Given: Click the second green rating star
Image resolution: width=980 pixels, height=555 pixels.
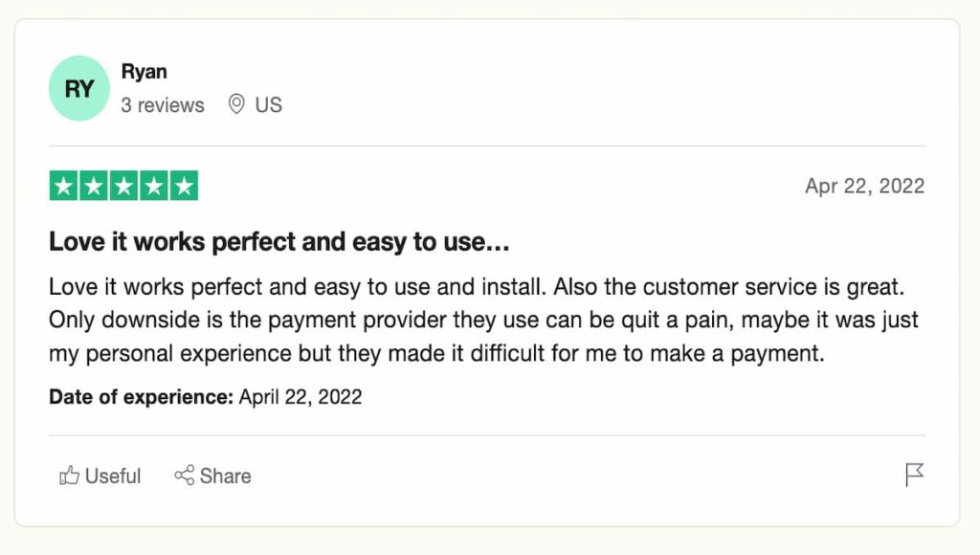Looking at the screenshot, I should (94, 186).
